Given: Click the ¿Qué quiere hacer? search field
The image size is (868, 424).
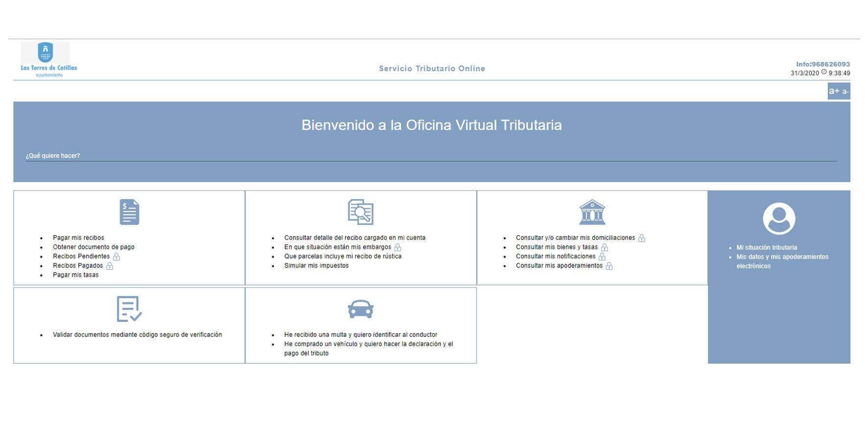Looking at the screenshot, I should coord(431,156).
